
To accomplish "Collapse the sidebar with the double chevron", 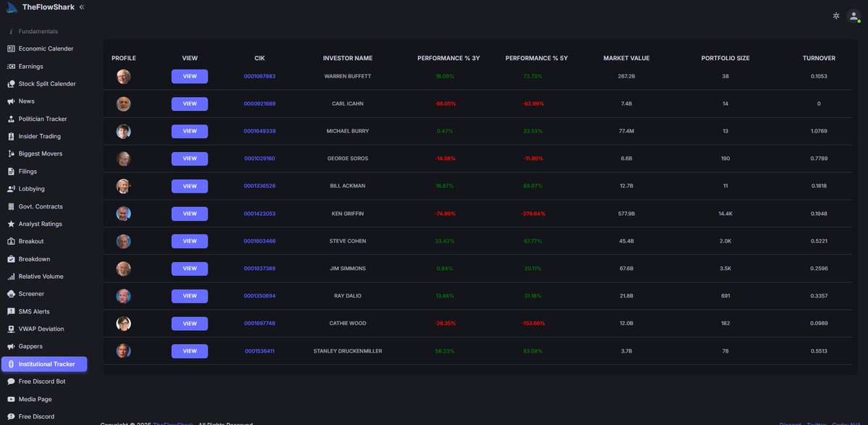I will pyautogui.click(x=82, y=7).
